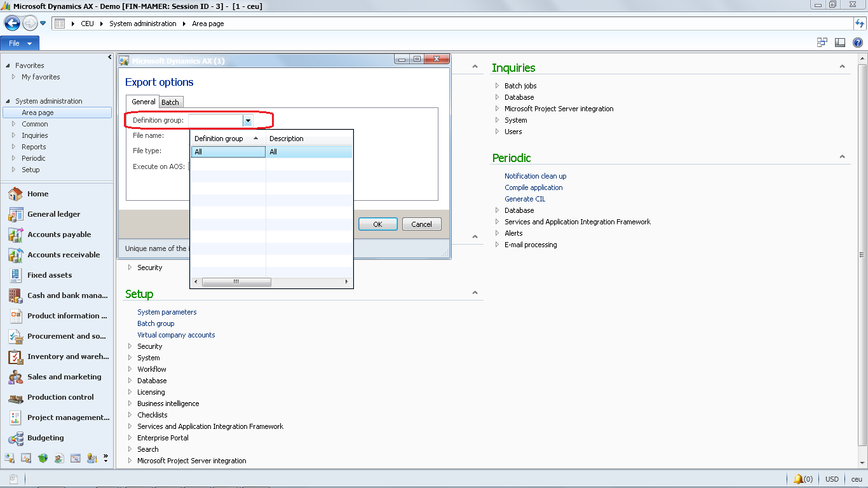Click the Forward navigation arrow
868x488 pixels.
(29, 24)
